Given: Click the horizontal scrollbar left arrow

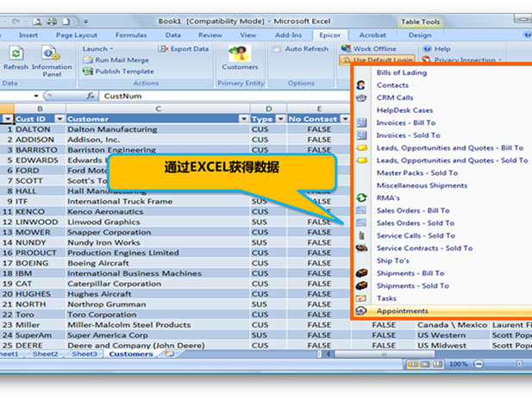Looking at the screenshot, I should [329, 354].
